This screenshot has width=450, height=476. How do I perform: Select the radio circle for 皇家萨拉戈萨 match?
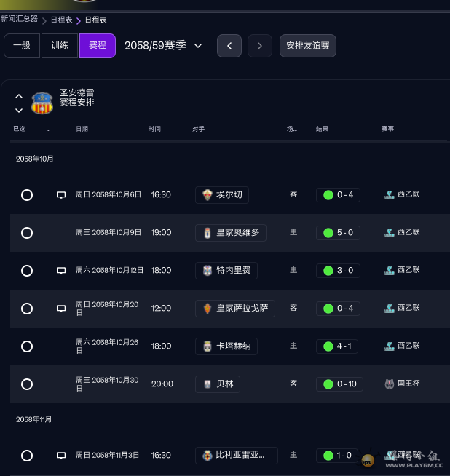(x=27, y=309)
